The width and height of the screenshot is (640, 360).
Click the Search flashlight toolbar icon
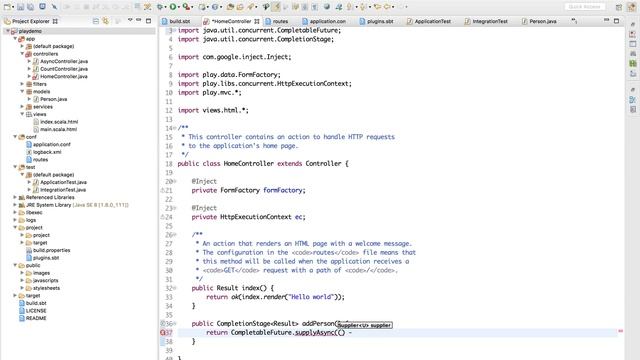click(x=250, y=7)
